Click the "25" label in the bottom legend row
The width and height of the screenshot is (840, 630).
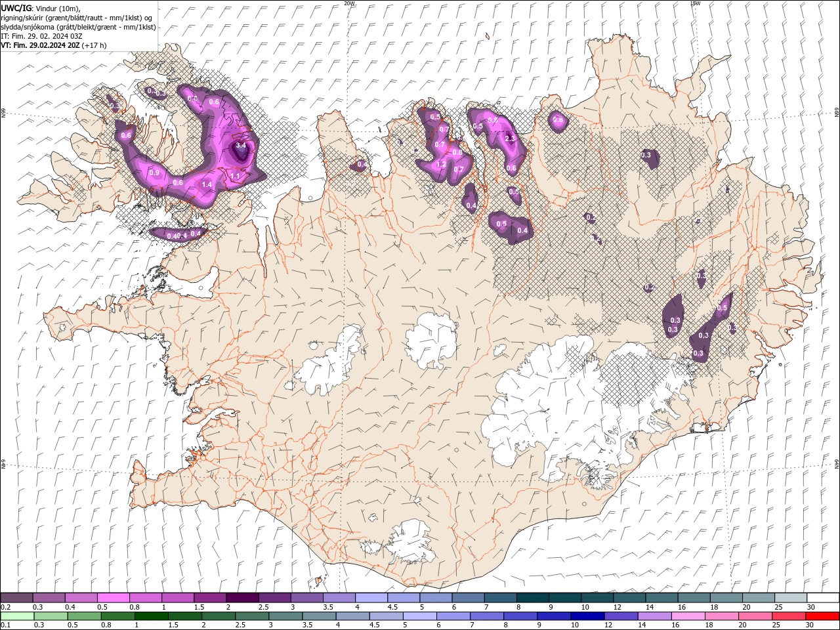[776, 625]
